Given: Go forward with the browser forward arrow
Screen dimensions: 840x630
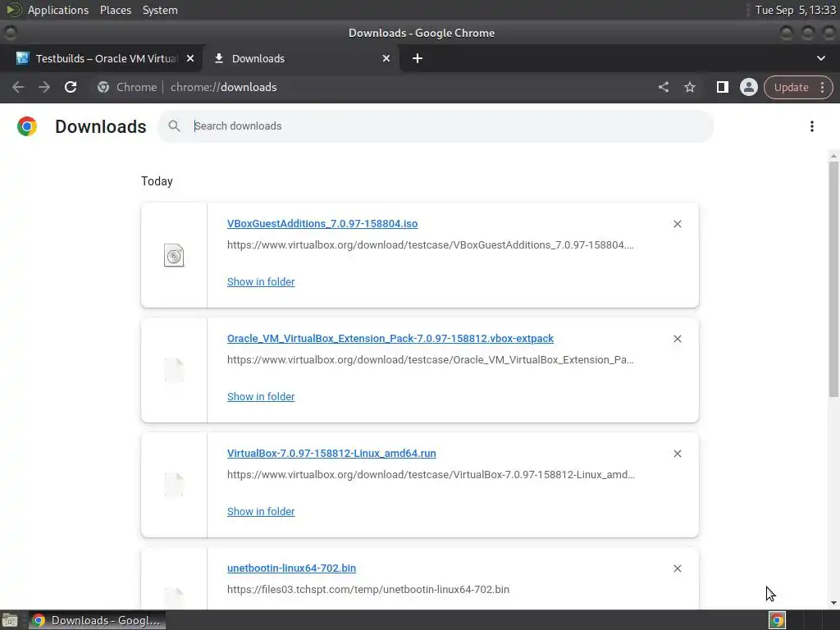Looking at the screenshot, I should tap(44, 87).
